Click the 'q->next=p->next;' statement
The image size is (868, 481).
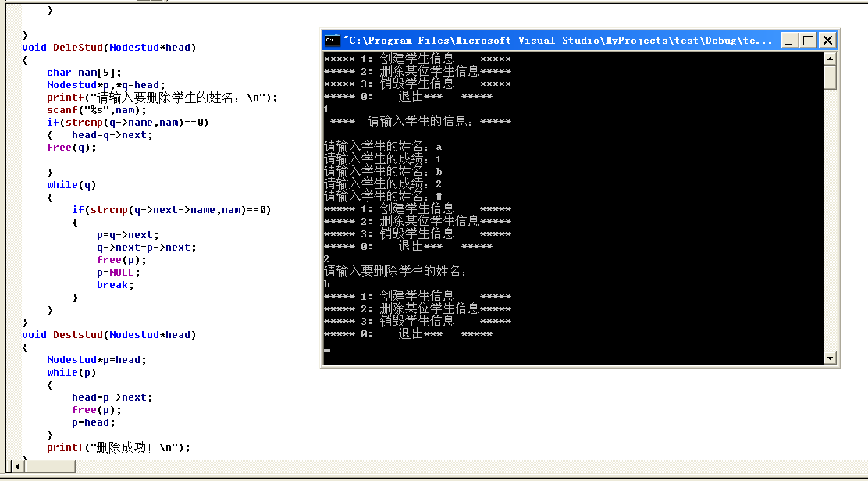click(x=147, y=248)
